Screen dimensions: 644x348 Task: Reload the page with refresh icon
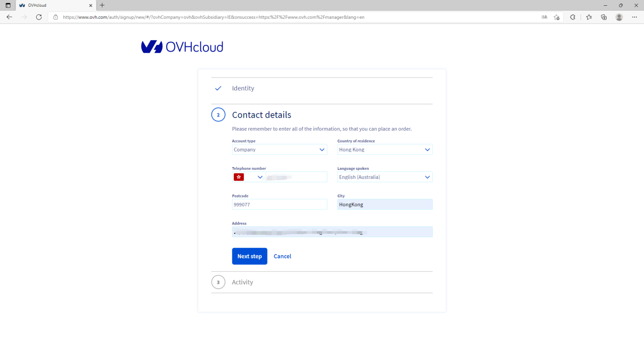pos(39,17)
